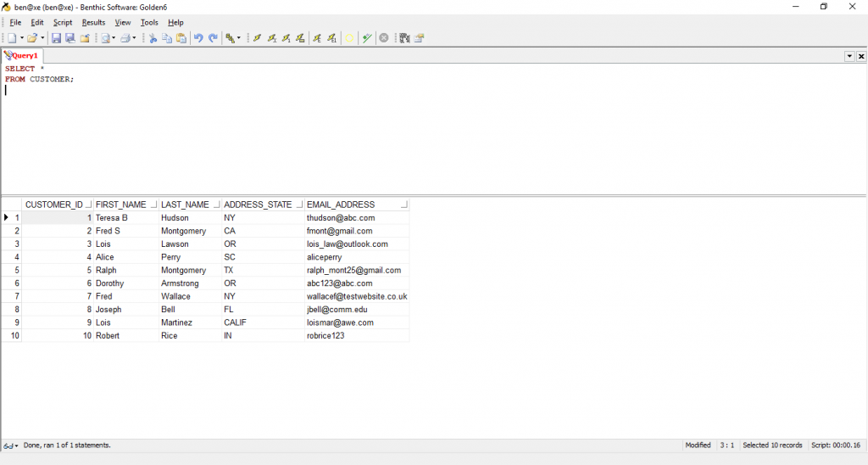868x465 pixels.
Task: Undo the last edit with the toolbar icon
Action: point(198,38)
